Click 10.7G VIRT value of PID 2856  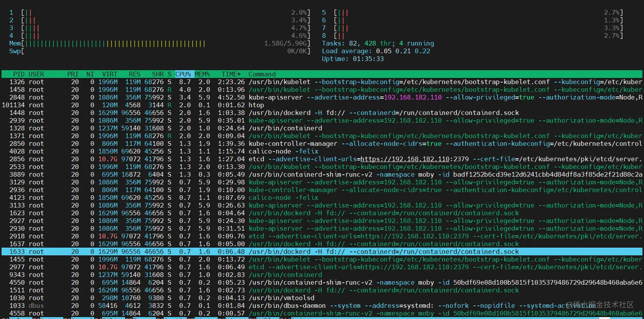(108, 159)
